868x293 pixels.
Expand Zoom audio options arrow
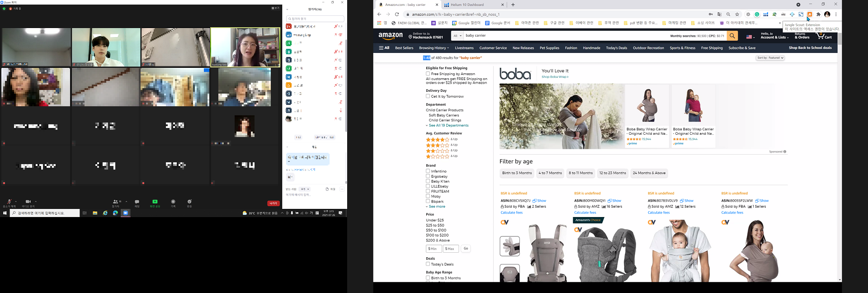16,202
